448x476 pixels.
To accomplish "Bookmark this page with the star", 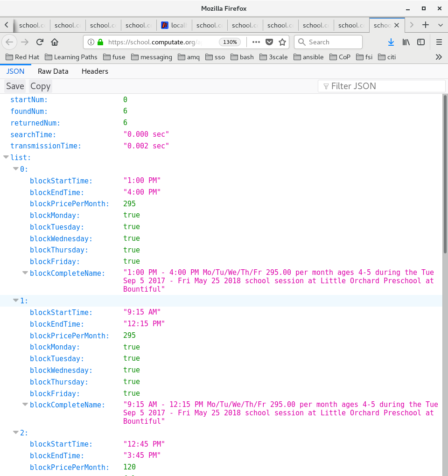I will click(x=282, y=42).
